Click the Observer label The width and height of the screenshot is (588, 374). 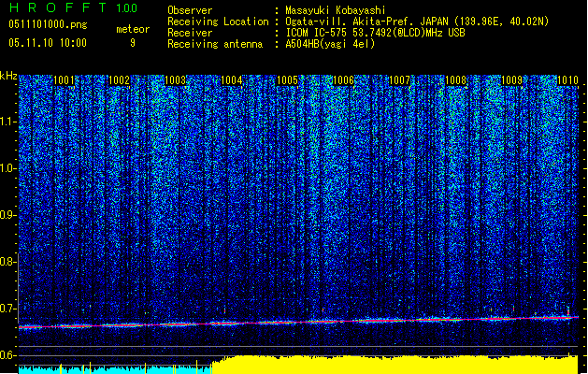190,10
